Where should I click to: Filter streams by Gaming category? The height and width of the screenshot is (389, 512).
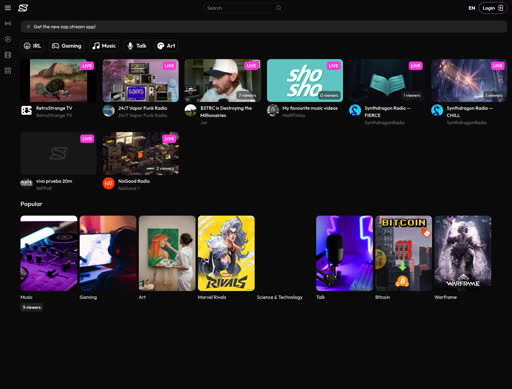[67, 46]
